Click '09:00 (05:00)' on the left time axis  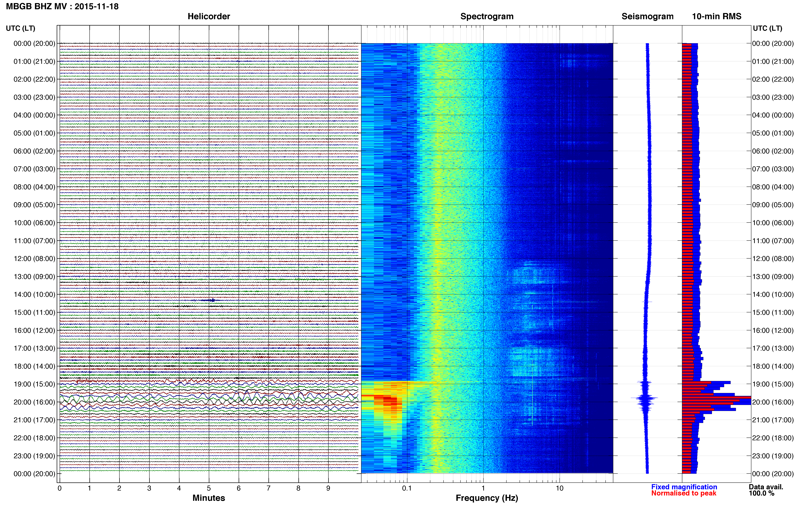pos(34,205)
